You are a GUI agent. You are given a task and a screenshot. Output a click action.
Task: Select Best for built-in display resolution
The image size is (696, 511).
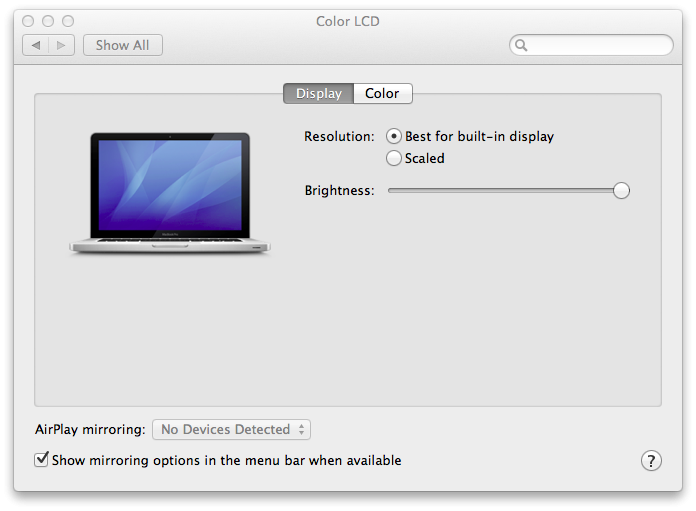click(x=394, y=136)
